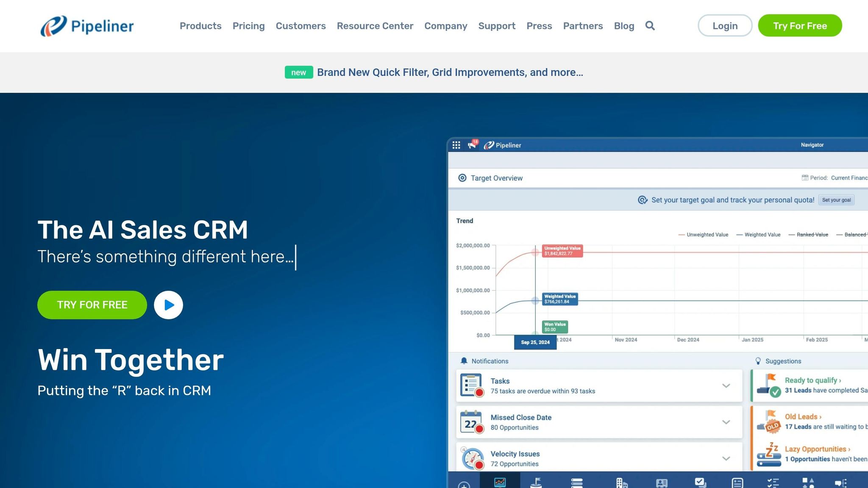The width and height of the screenshot is (868, 488).
Task: Visit the Blog link in the navigation
Action: coord(624,26)
